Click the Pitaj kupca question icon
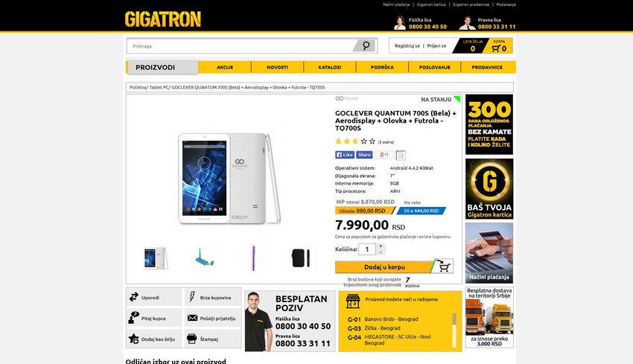The image size is (633, 364). coord(133,318)
